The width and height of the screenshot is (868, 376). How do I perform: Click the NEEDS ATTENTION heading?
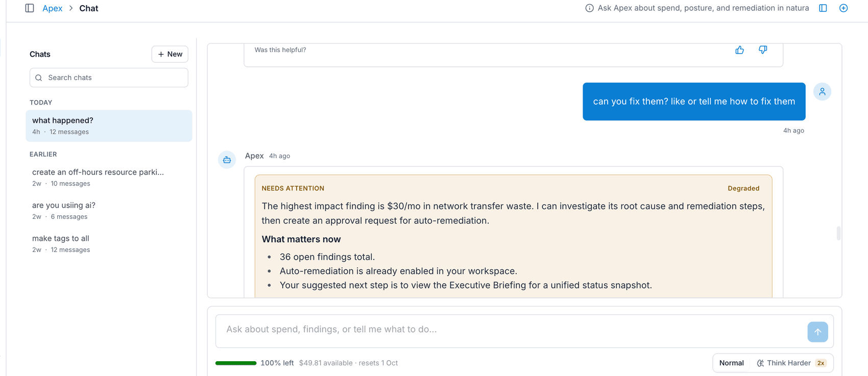[293, 189]
